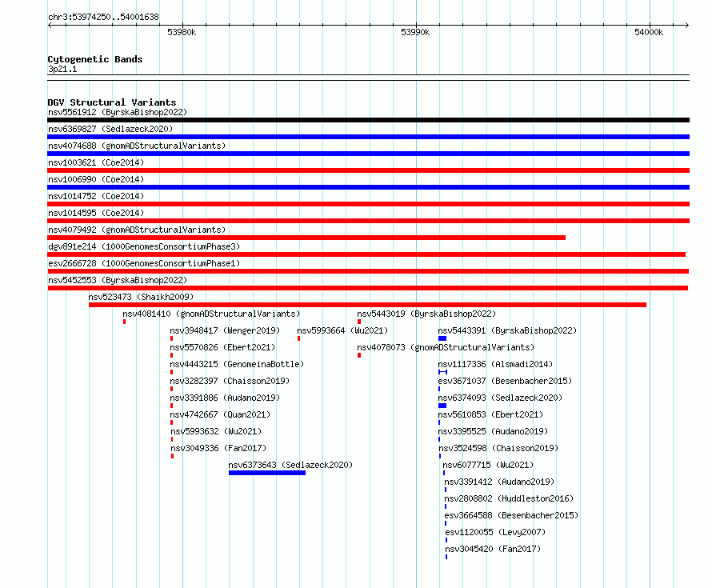Image resolution: width=712 pixels, height=588 pixels.
Task: Open nsv5452553 (ByrskaBishop2022) label
Action: pos(118,280)
